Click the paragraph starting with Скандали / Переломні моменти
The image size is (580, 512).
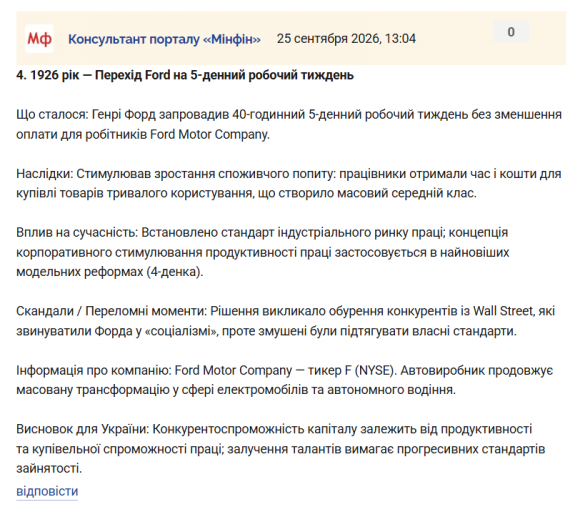(x=286, y=321)
